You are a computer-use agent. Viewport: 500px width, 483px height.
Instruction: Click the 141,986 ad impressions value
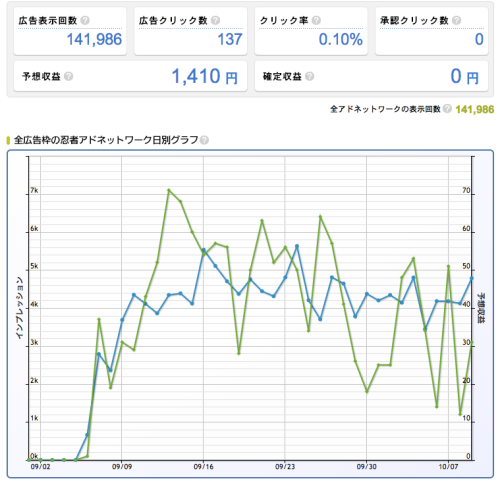pyautogui.click(x=94, y=39)
